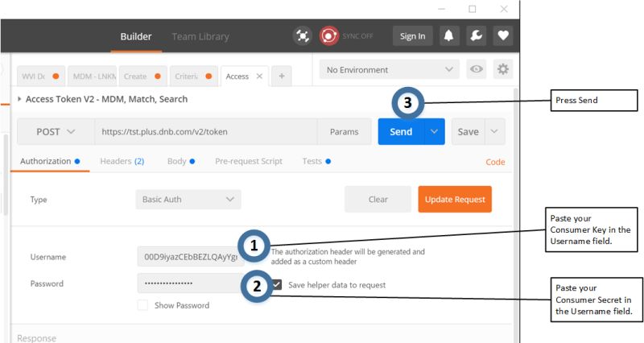Select the Authorization tab

click(50, 162)
